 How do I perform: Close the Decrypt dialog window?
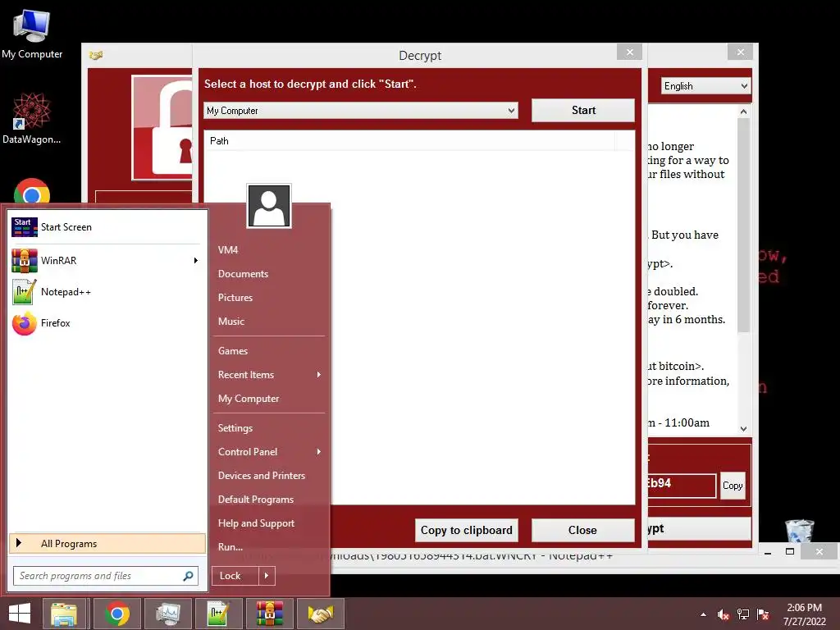[629, 52]
